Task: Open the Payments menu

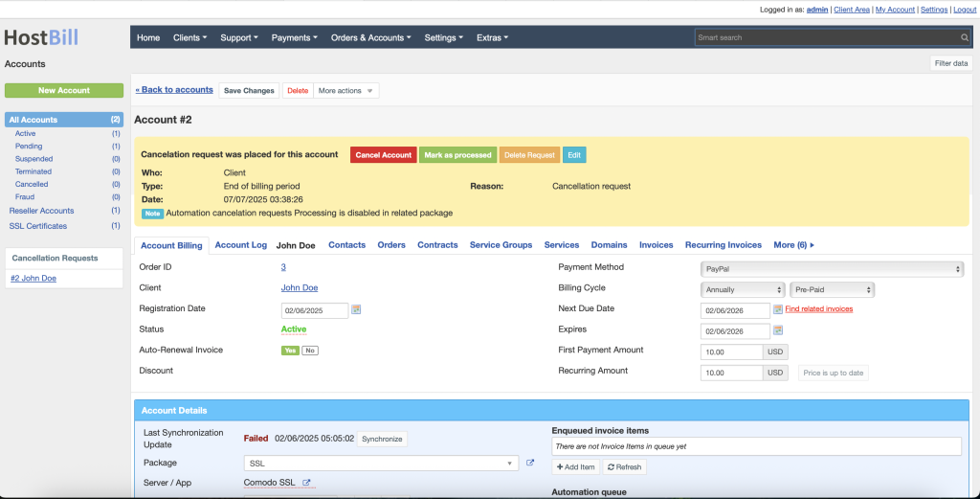Action: pyautogui.click(x=295, y=37)
